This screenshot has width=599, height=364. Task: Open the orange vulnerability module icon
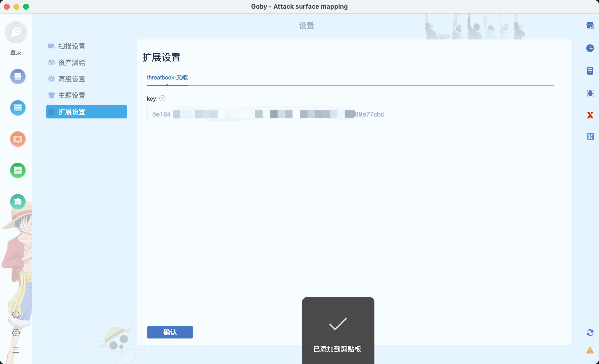click(18, 139)
